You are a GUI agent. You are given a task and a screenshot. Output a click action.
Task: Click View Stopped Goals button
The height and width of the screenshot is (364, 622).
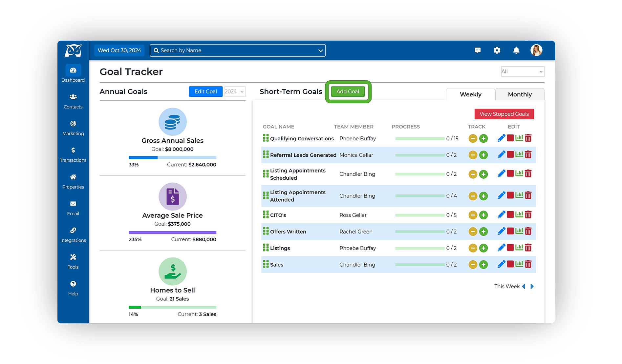[x=504, y=114]
